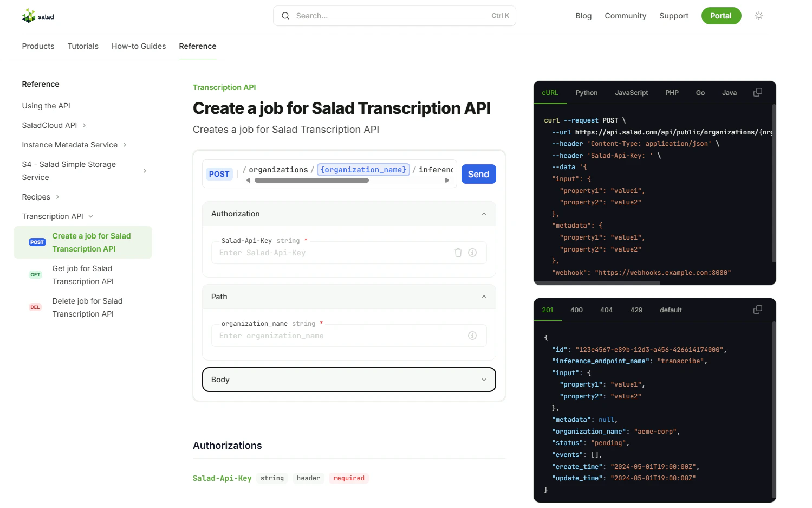Collapse the Transcription API section
Viewport: 812px width, 508px height.
90,216
